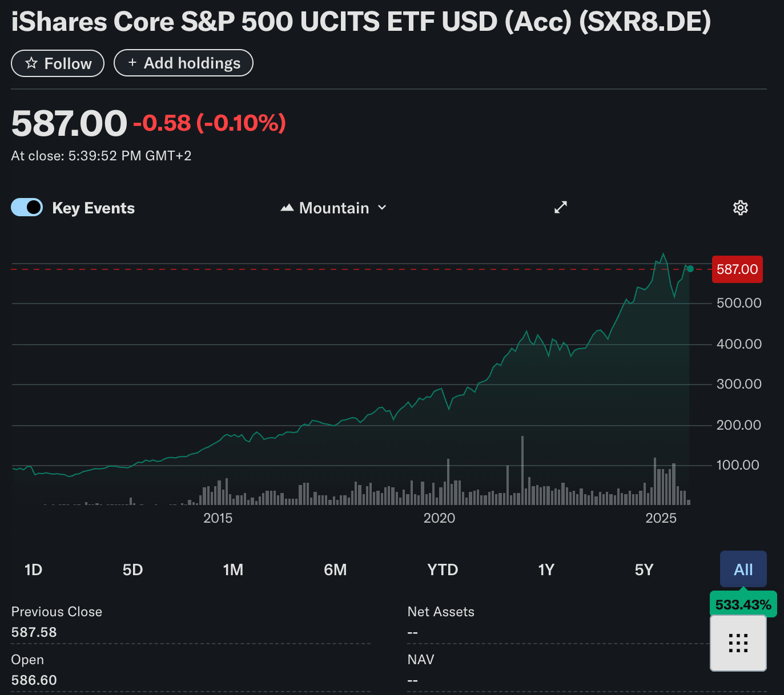Viewport: 784px width, 695px height.
Task: Click the red 587.00 price label
Action: [737, 269]
